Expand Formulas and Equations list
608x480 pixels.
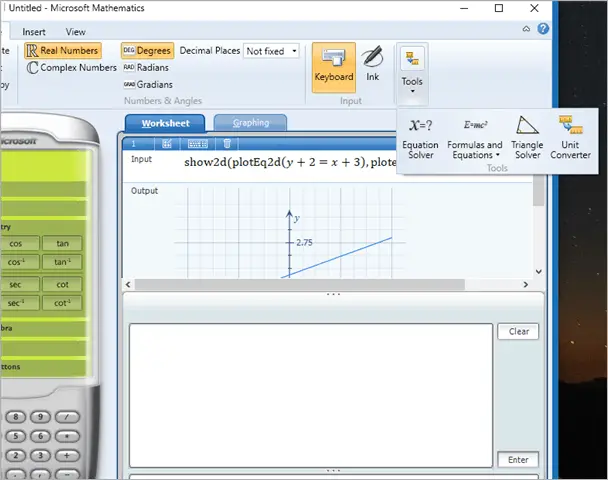pos(475,138)
